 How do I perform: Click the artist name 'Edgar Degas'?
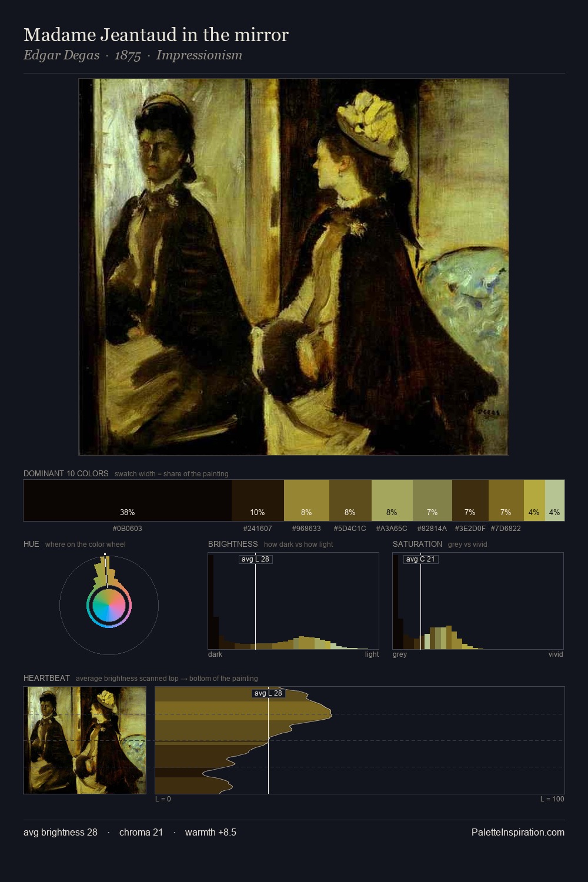(61, 55)
